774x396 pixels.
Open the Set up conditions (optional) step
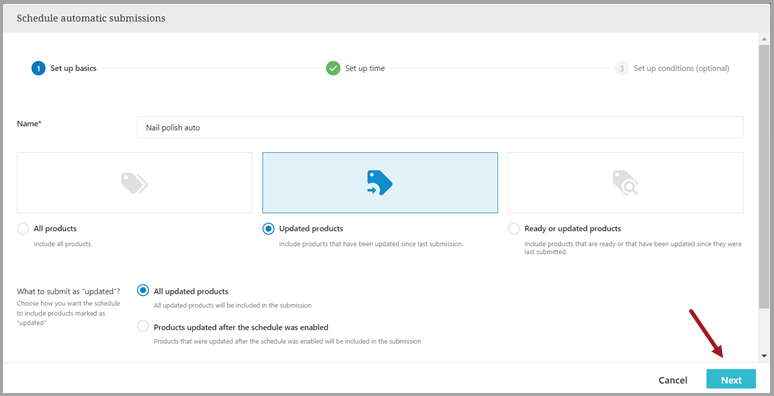click(681, 68)
